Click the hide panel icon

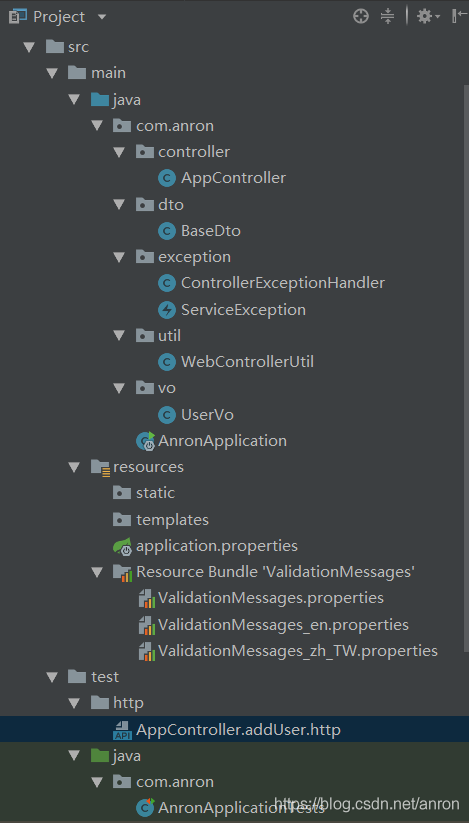[459, 17]
